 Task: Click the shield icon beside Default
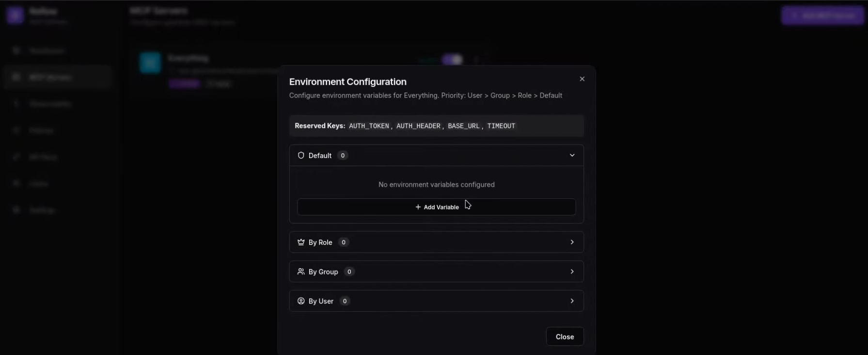301,155
